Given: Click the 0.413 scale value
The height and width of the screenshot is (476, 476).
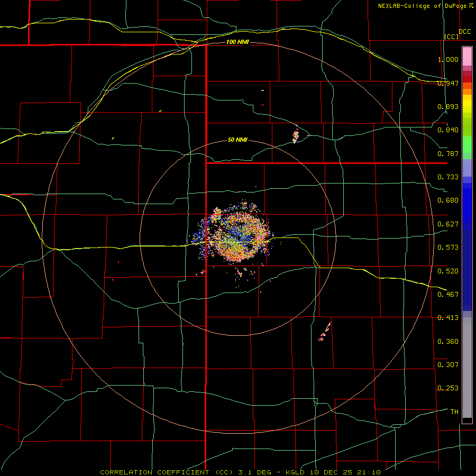Looking at the screenshot, I should coord(448,318).
